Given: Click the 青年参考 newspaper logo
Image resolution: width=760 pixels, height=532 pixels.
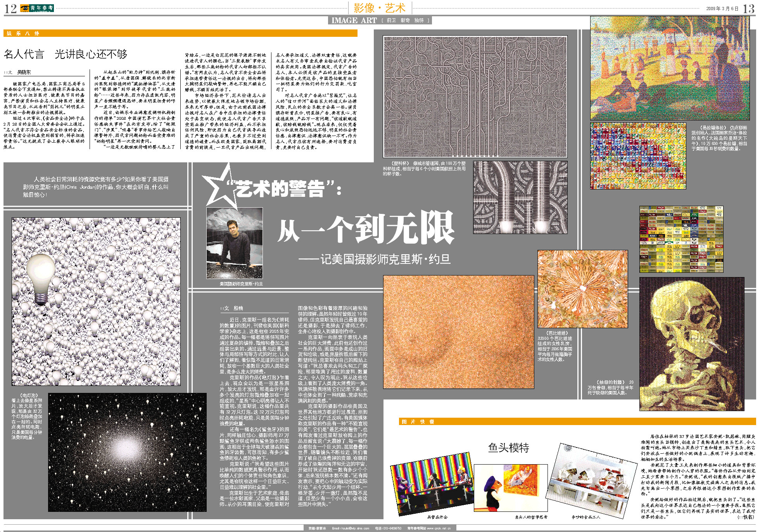Looking at the screenshot, I should [37, 8].
